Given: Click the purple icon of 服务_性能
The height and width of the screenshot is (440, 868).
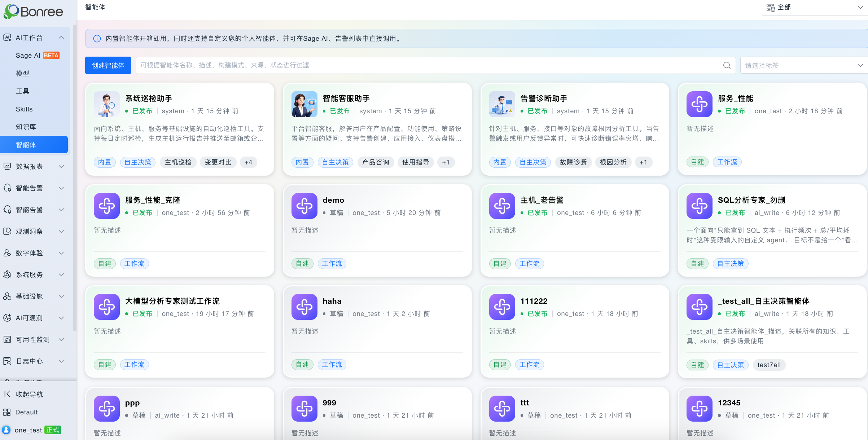Looking at the screenshot, I should (699, 104).
